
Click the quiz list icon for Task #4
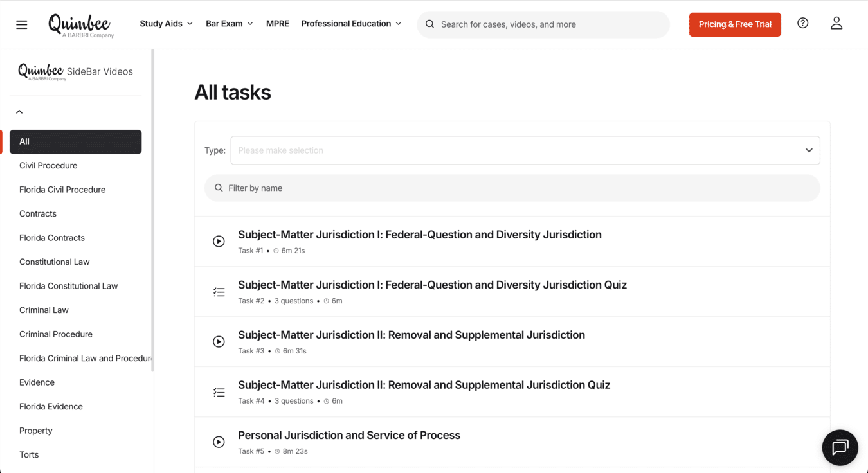coord(219,392)
